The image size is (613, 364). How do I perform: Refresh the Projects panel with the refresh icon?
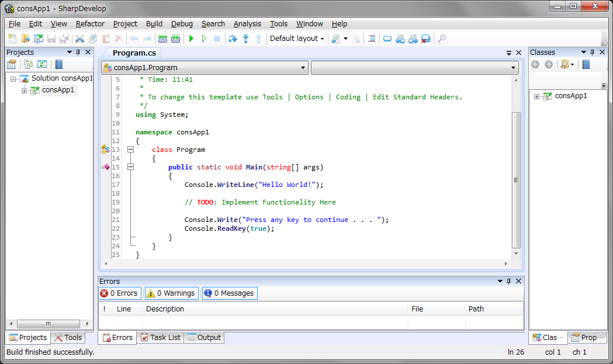point(42,64)
